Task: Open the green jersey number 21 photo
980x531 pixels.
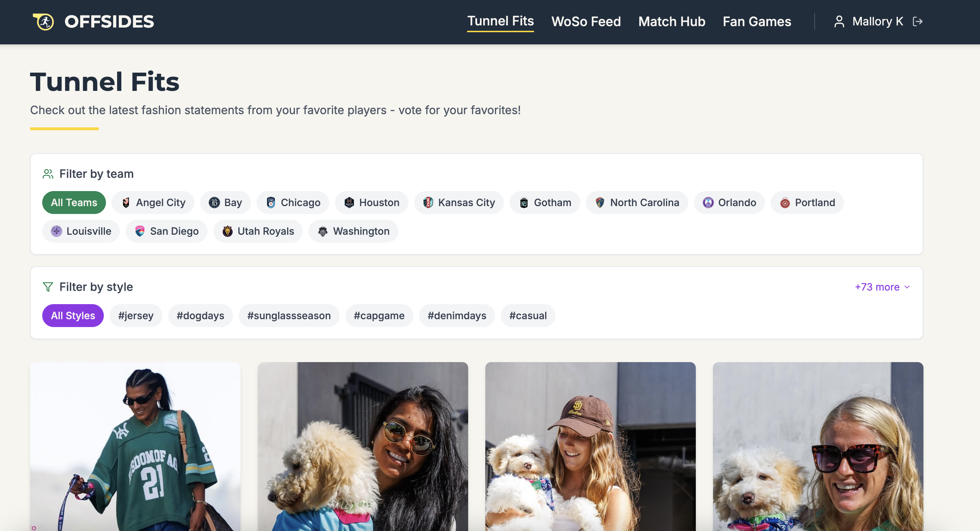Action: coord(135,446)
